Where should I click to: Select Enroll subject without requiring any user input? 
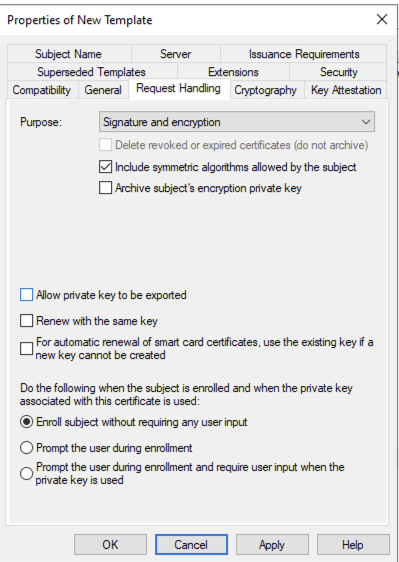click(x=27, y=422)
